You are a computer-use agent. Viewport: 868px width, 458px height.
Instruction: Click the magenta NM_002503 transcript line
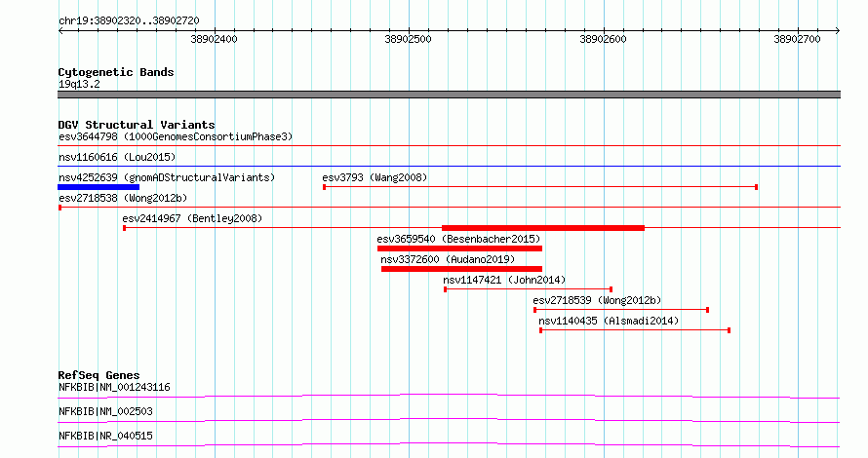[449, 420]
